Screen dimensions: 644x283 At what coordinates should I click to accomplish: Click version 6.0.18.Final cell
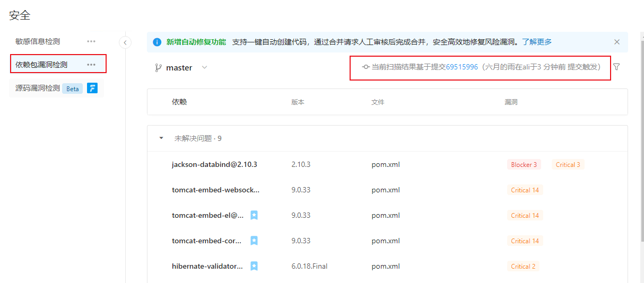pos(309,266)
